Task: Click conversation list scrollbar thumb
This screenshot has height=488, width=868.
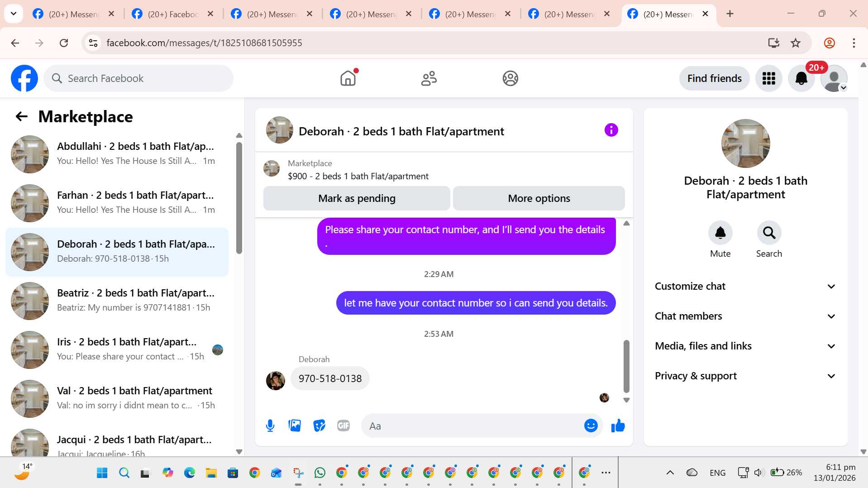Action: 239,198
